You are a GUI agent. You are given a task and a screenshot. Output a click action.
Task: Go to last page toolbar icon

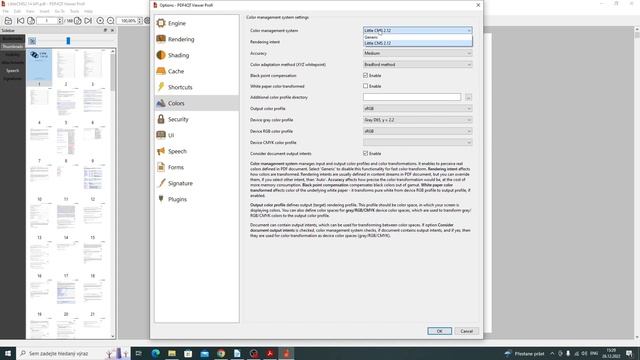(88, 20)
